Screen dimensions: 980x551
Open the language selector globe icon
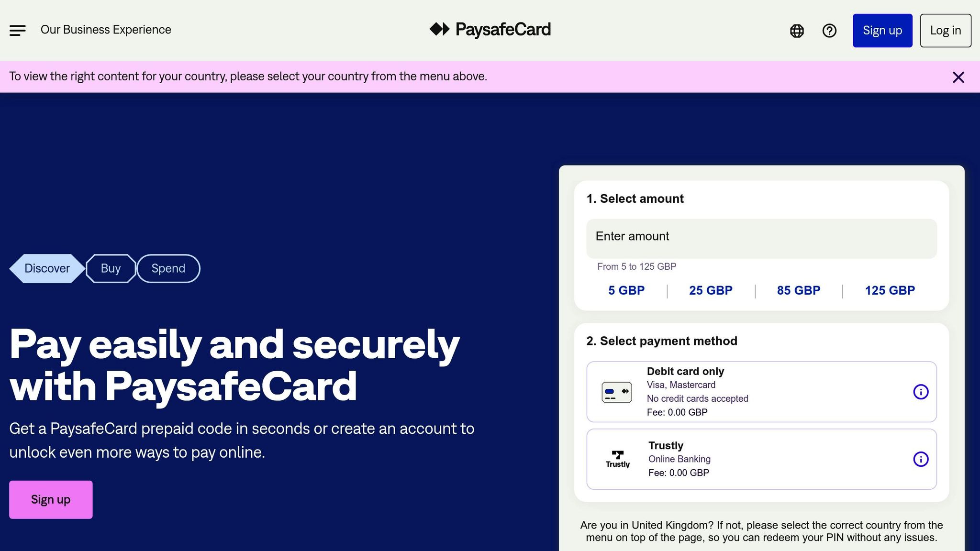coord(796,30)
